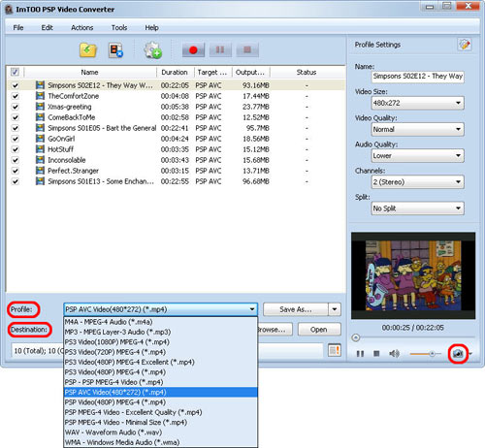This screenshot has height=448, width=485.
Task: Click the film icon beside Inconsolable
Action: pyautogui.click(x=40, y=160)
